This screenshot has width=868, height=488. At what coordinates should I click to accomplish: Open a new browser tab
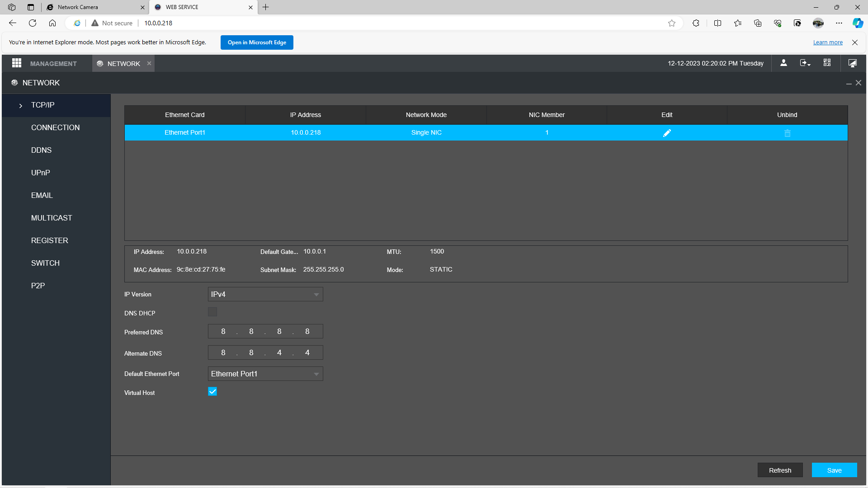(266, 7)
